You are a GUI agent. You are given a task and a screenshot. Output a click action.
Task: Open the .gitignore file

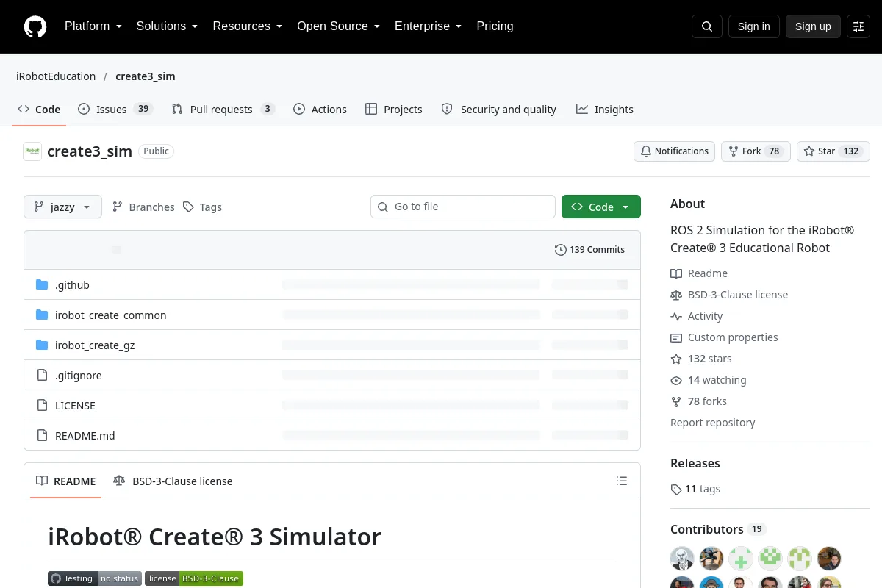click(x=79, y=376)
